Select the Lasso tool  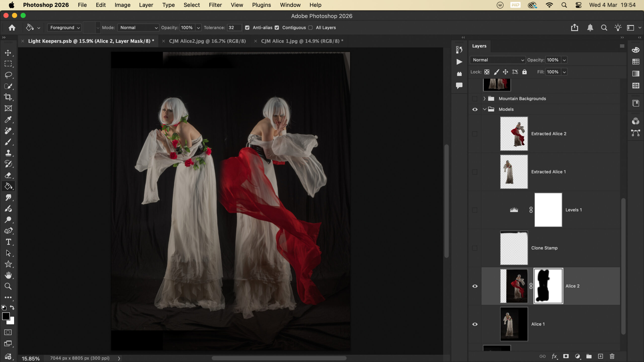tap(8, 75)
